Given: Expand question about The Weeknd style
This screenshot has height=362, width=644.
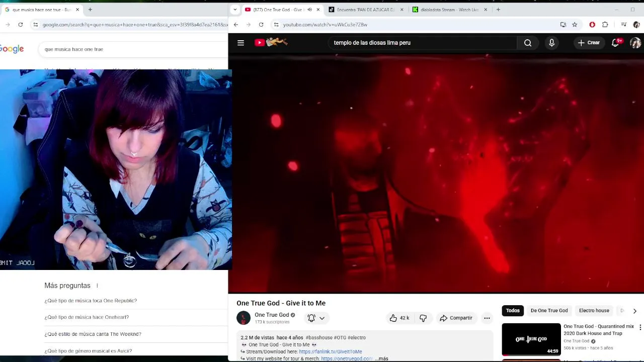Looking at the screenshot, I should point(93,334).
